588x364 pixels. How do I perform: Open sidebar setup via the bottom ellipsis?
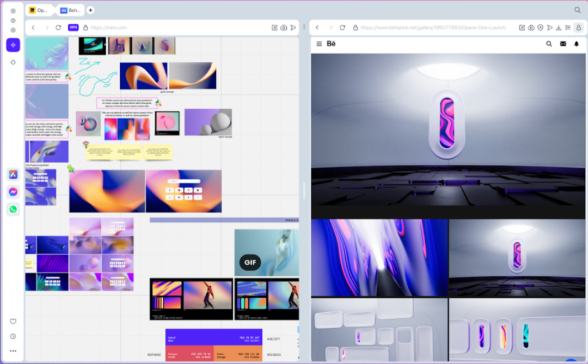[x=12, y=351]
